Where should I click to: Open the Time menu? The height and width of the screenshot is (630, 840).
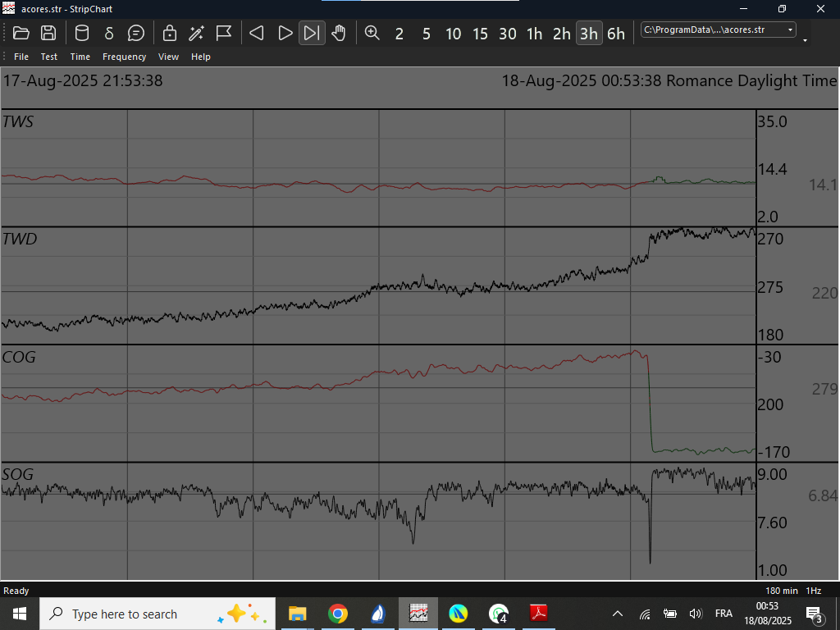tap(80, 57)
